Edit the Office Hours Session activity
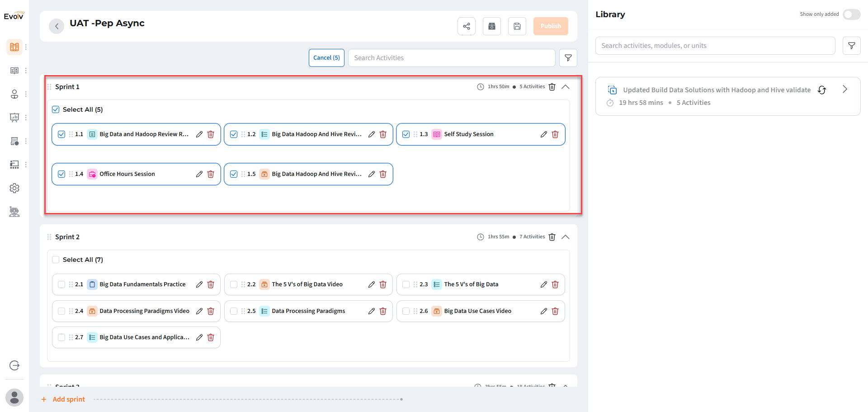This screenshot has height=412, width=868. click(x=199, y=174)
